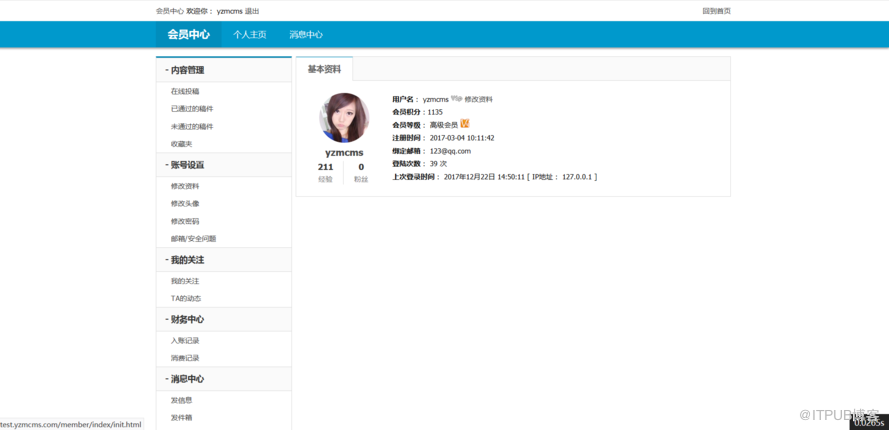Open 修改密码 in sidebar
889x430 pixels.
pos(185,221)
